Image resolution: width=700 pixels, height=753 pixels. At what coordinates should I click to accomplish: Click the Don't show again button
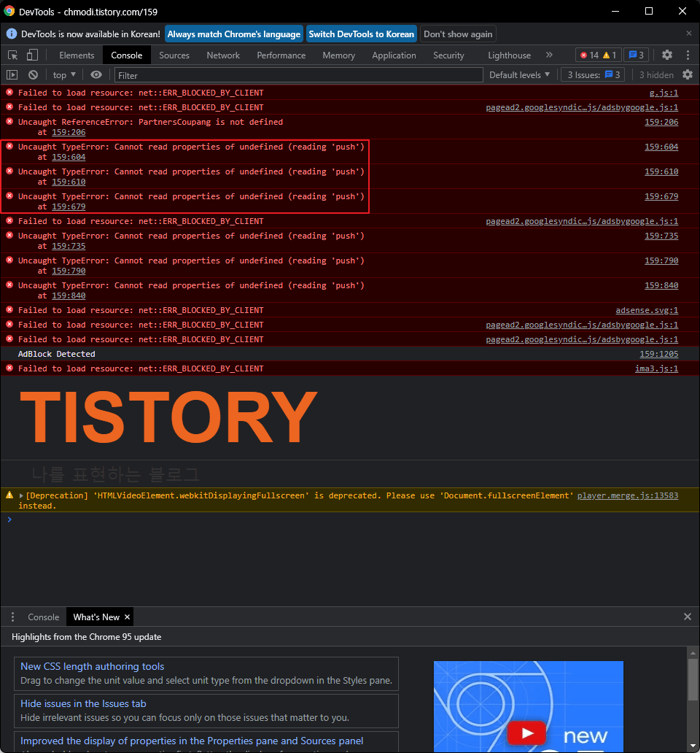pyautogui.click(x=458, y=34)
